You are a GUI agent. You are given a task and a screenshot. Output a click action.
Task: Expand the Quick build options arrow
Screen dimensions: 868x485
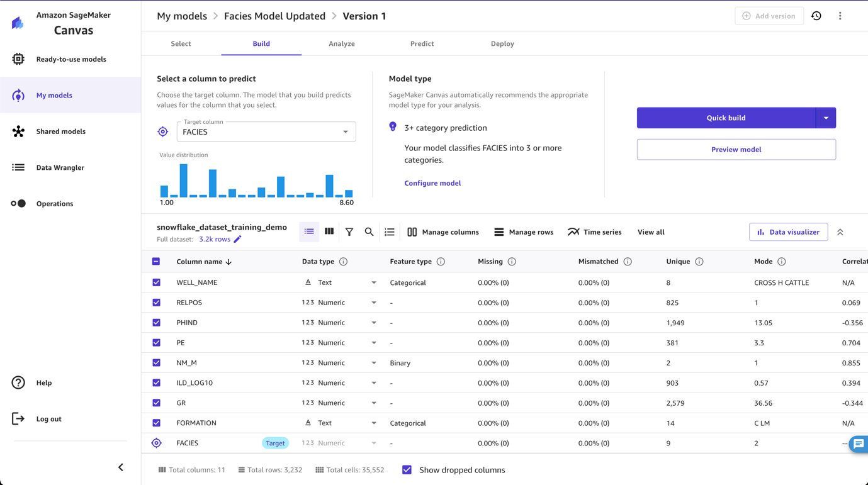826,118
